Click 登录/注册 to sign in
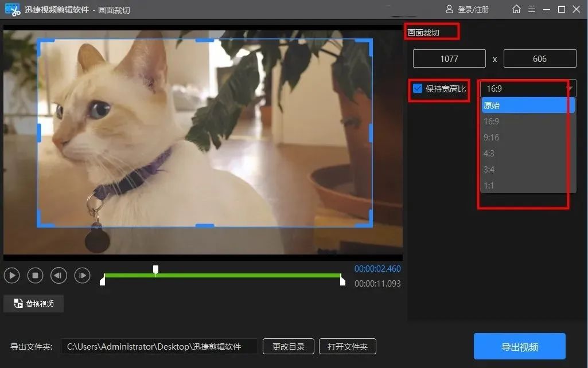This screenshot has height=368, width=588. click(x=474, y=9)
